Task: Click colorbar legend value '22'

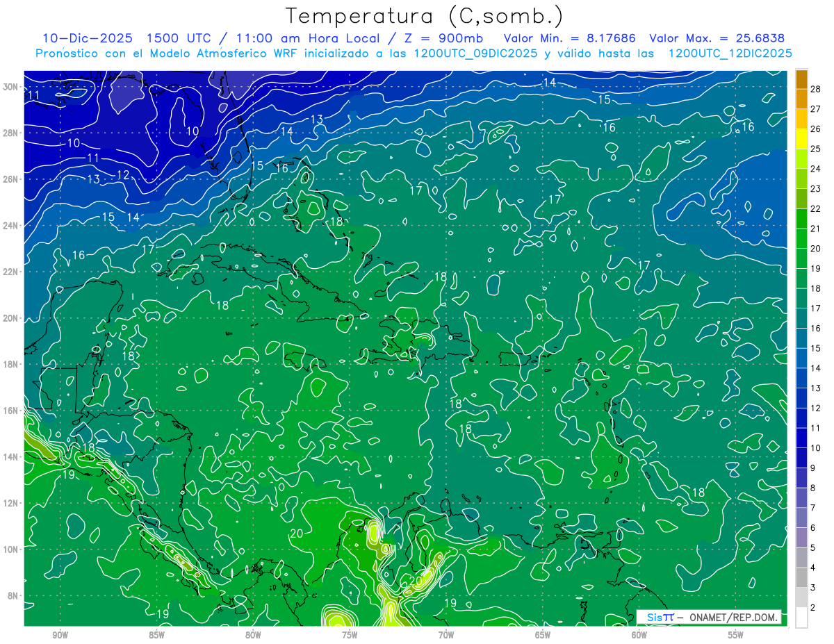Action: (x=815, y=208)
